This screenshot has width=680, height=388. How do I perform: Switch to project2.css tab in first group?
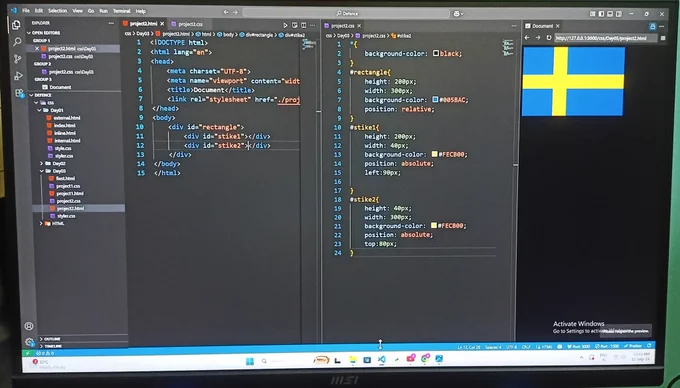190,24
